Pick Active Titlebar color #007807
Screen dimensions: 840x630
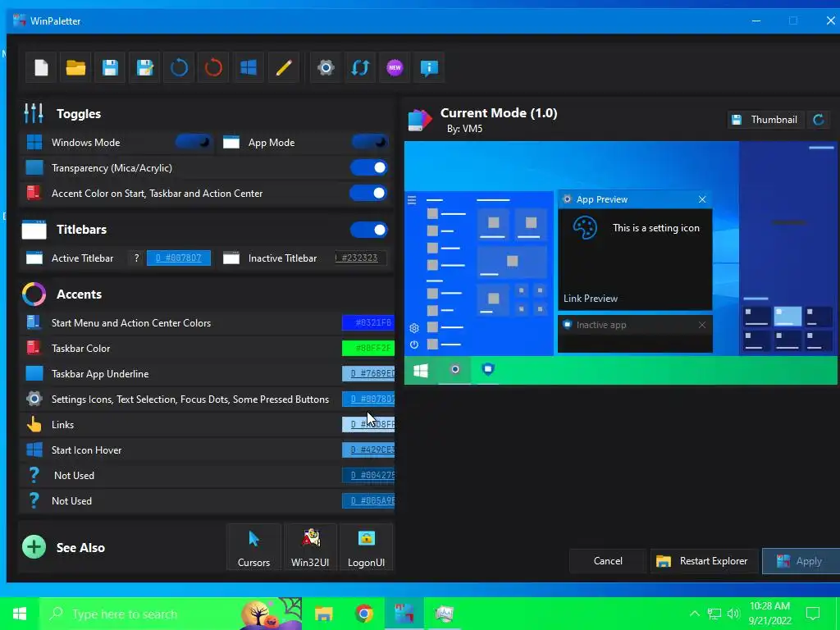pos(178,258)
